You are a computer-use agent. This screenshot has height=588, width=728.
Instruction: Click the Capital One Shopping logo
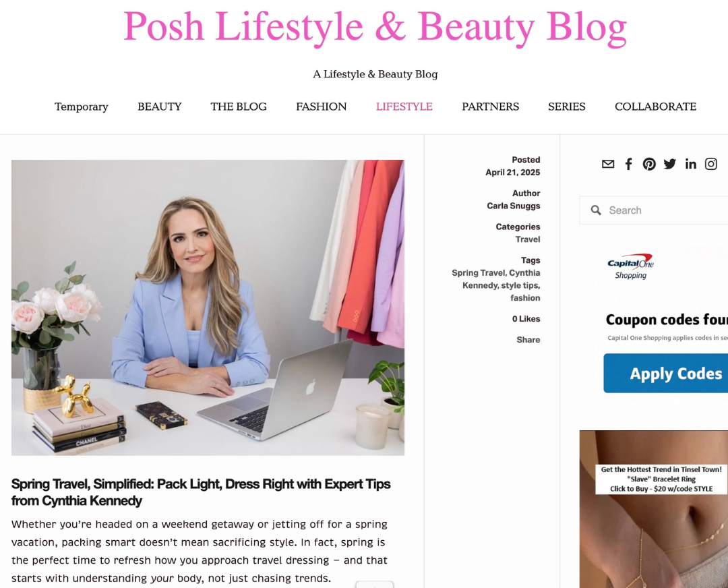tap(630, 266)
